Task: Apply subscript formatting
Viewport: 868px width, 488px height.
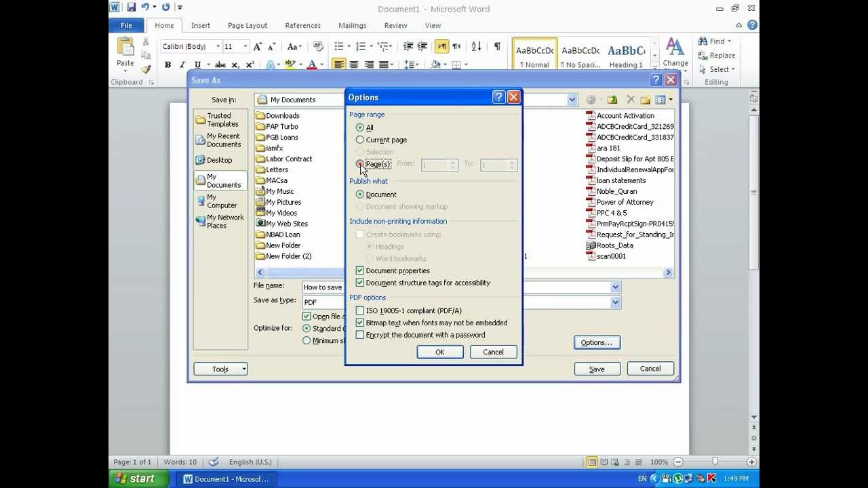Action: tap(235, 65)
